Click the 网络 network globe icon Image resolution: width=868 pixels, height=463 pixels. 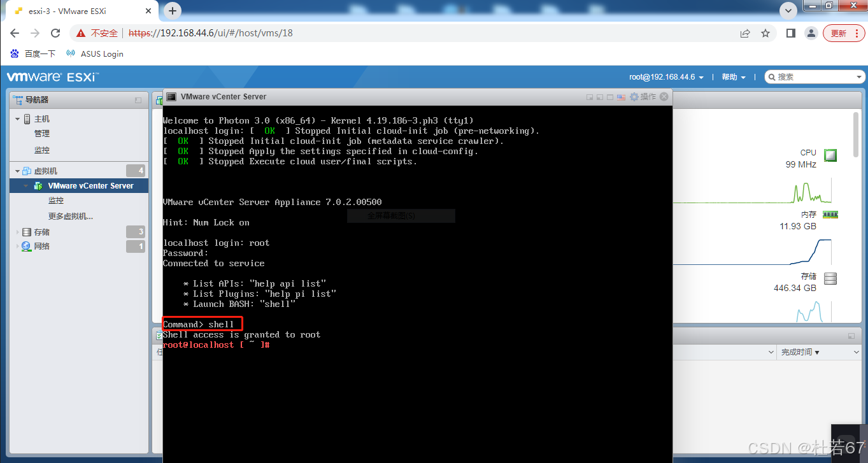click(26, 246)
